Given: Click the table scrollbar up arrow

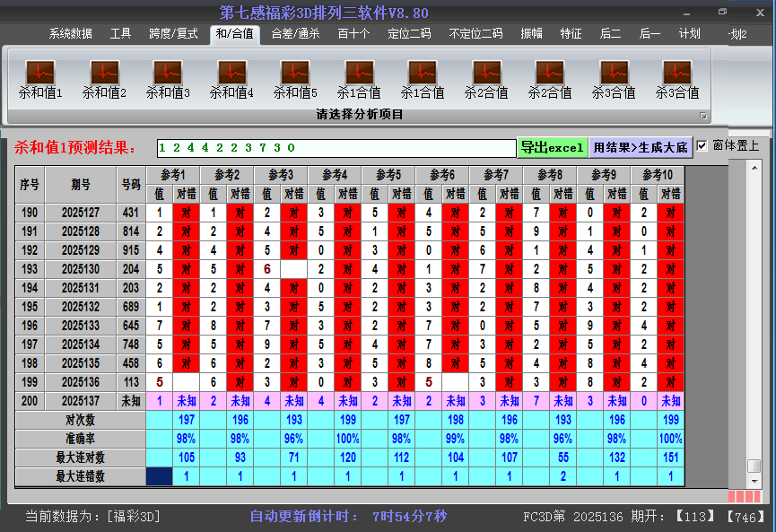Looking at the screenshot, I should click(754, 169).
